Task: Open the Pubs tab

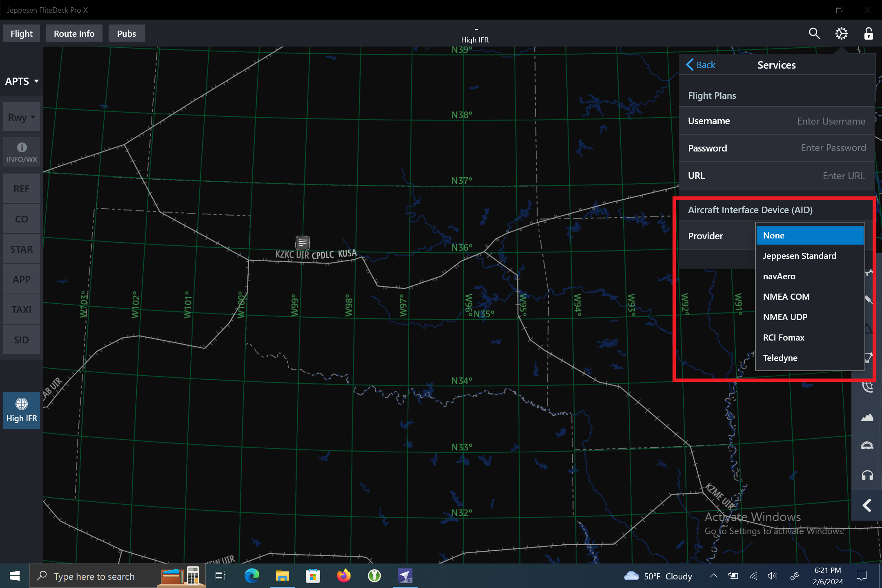Action: pos(127,33)
